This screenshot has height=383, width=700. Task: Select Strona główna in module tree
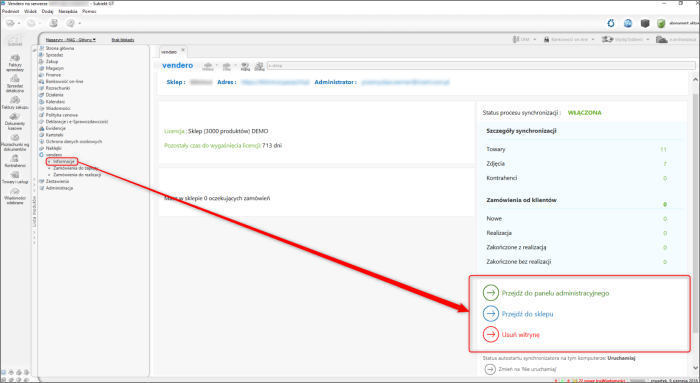point(60,48)
